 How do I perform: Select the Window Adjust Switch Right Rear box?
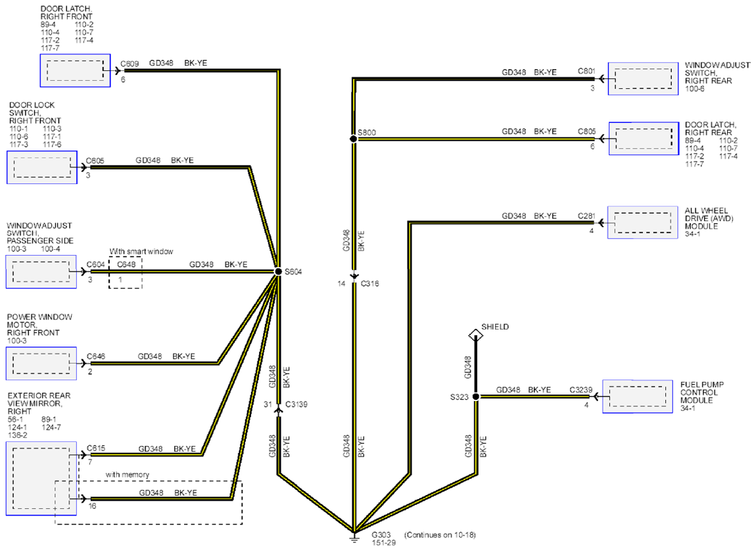pos(643,79)
